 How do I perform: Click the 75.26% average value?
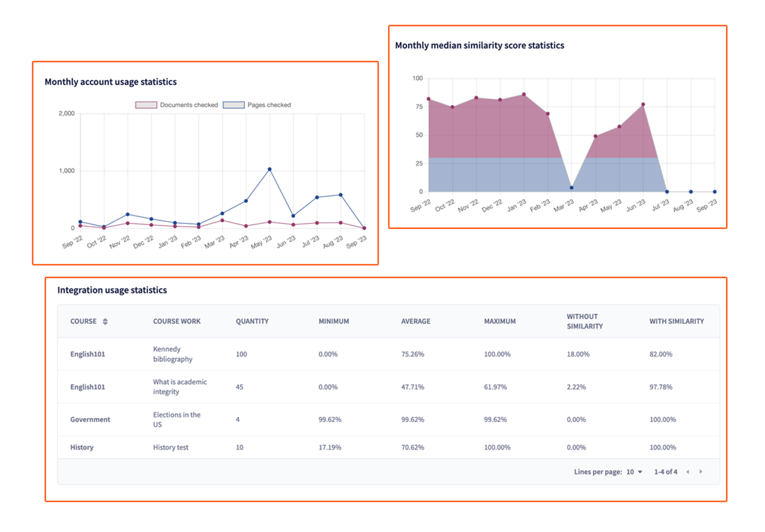click(413, 354)
